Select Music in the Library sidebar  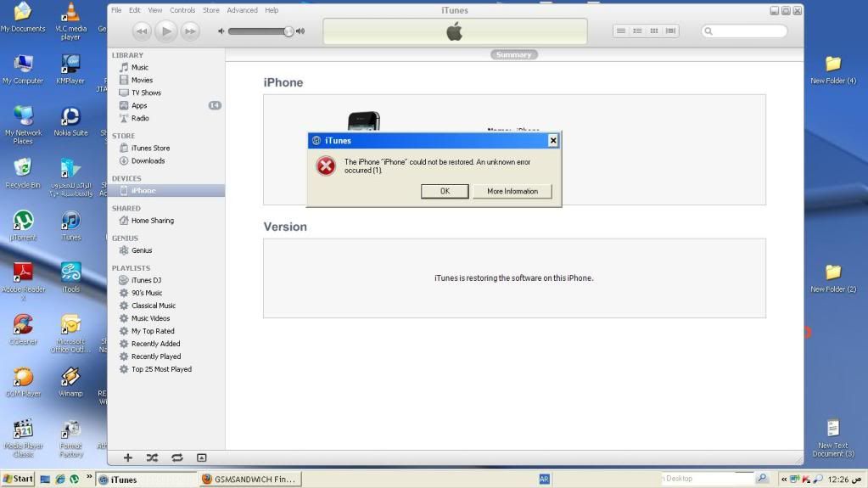pyautogui.click(x=139, y=67)
